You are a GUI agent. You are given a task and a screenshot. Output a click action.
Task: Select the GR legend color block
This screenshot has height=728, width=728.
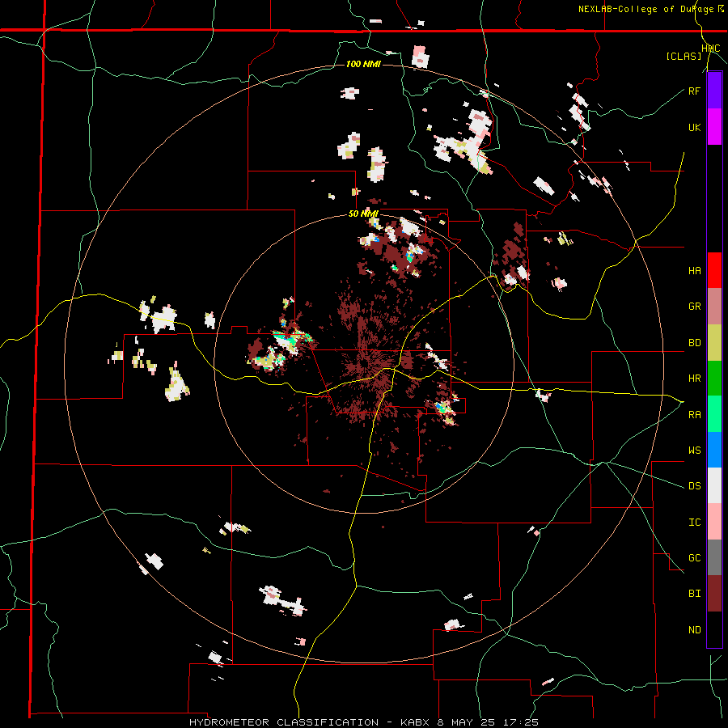714,307
